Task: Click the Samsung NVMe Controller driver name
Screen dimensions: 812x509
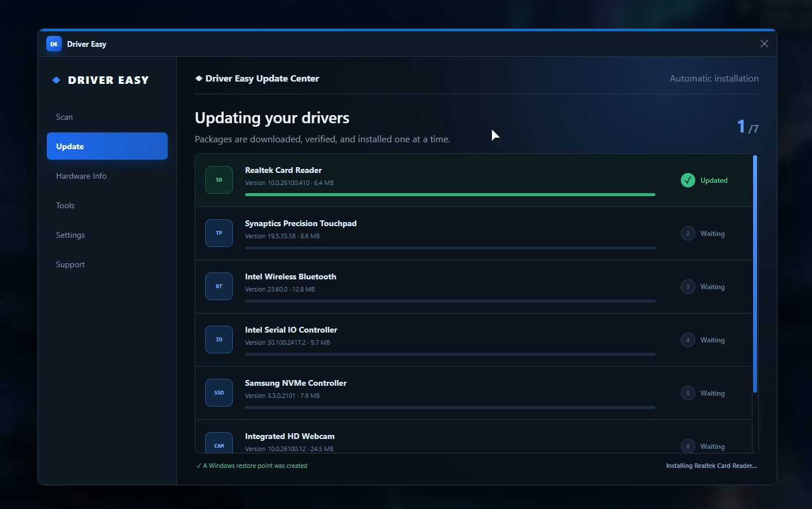Action: tap(296, 383)
